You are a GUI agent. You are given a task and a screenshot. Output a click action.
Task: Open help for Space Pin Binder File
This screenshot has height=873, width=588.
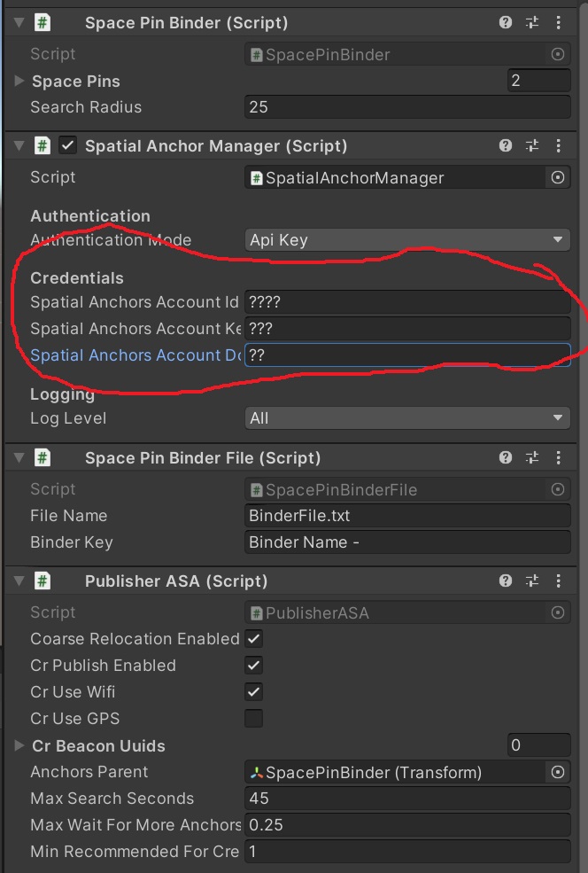505,457
